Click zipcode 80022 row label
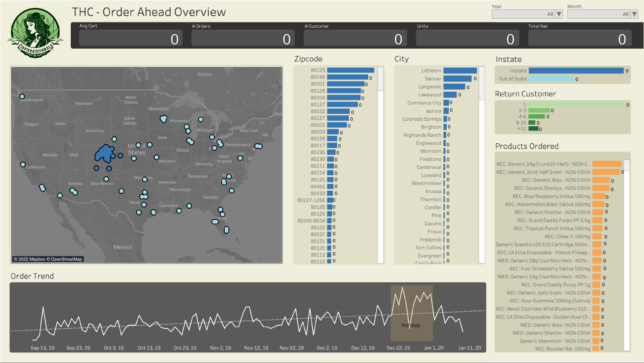 pyautogui.click(x=318, y=111)
